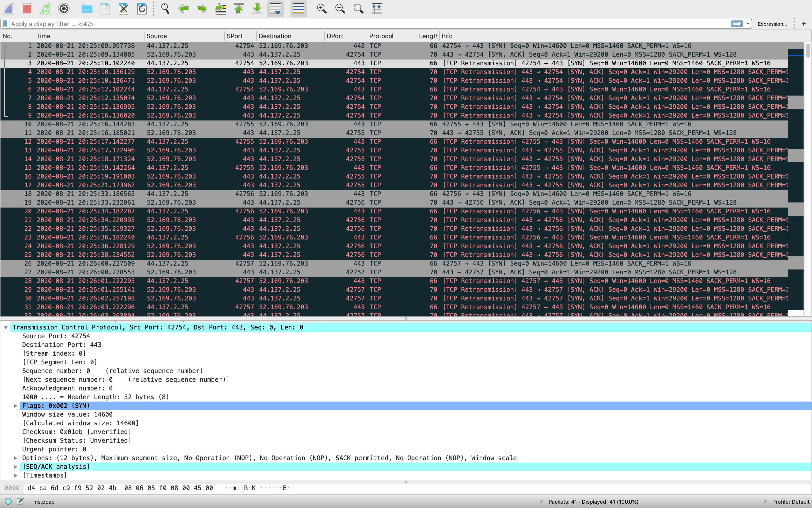Toggle packet list colorization

[x=298, y=9]
